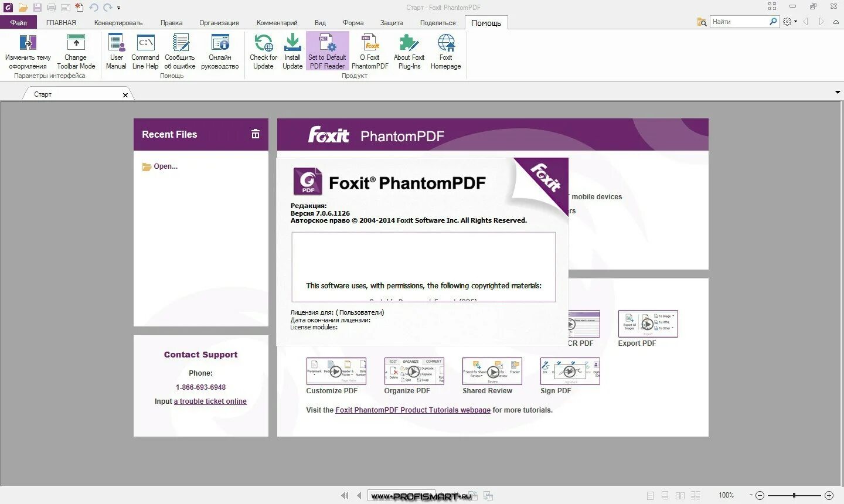844x504 pixels.
Task: Open О Foxit PhantomPDF about dialog
Action: [x=370, y=52]
